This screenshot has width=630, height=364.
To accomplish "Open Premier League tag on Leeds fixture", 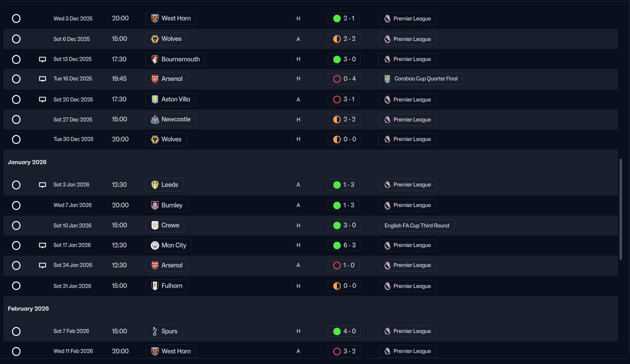I will pyautogui.click(x=407, y=185).
